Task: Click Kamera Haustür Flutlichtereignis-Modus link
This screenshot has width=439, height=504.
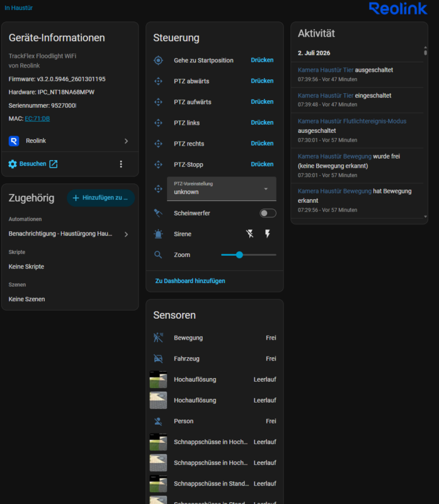Action: [352, 121]
